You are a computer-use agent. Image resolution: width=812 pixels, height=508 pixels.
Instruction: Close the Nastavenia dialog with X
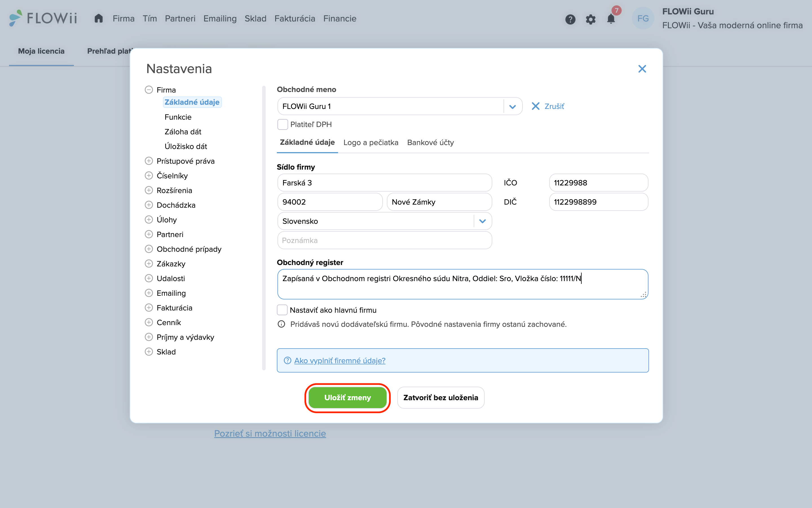point(642,69)
